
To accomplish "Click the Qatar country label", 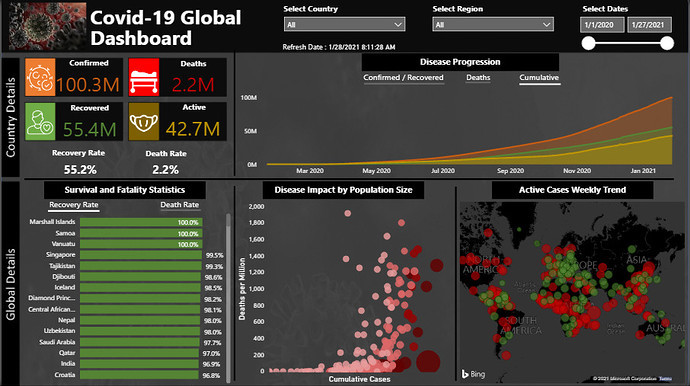I will (x=67, y=353).
